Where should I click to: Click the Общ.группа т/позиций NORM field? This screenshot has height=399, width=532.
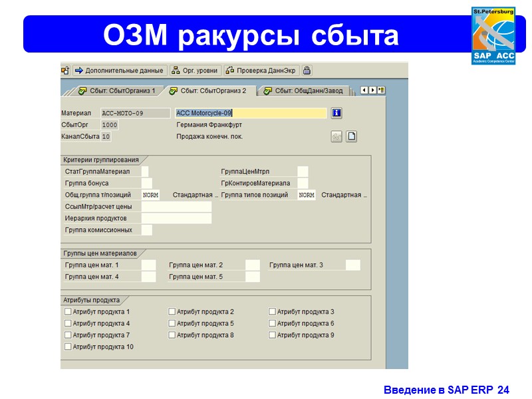pos(150,195)
